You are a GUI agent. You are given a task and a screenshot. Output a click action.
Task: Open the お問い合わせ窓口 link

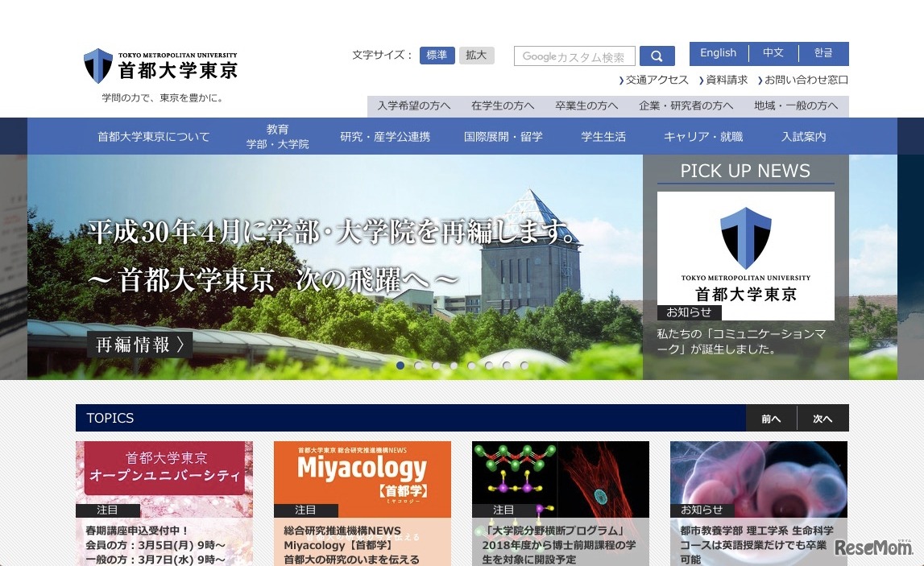pos(803,80)
